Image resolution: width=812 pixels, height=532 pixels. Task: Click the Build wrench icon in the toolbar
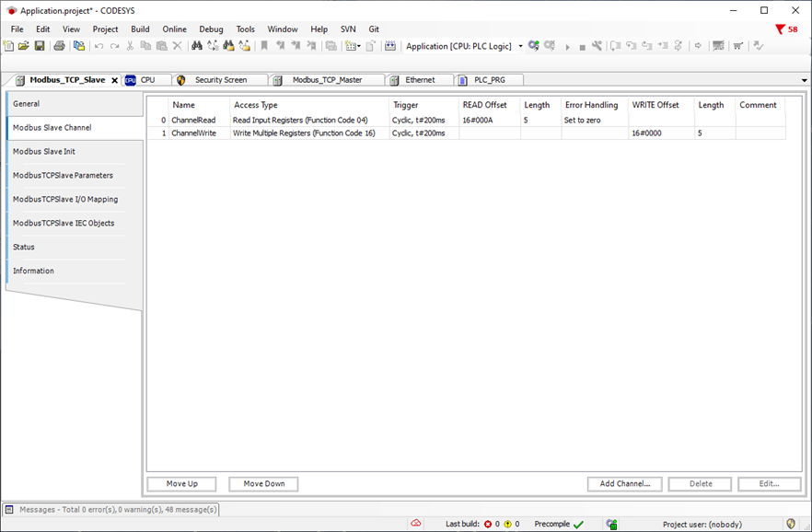tap(597, 46)
